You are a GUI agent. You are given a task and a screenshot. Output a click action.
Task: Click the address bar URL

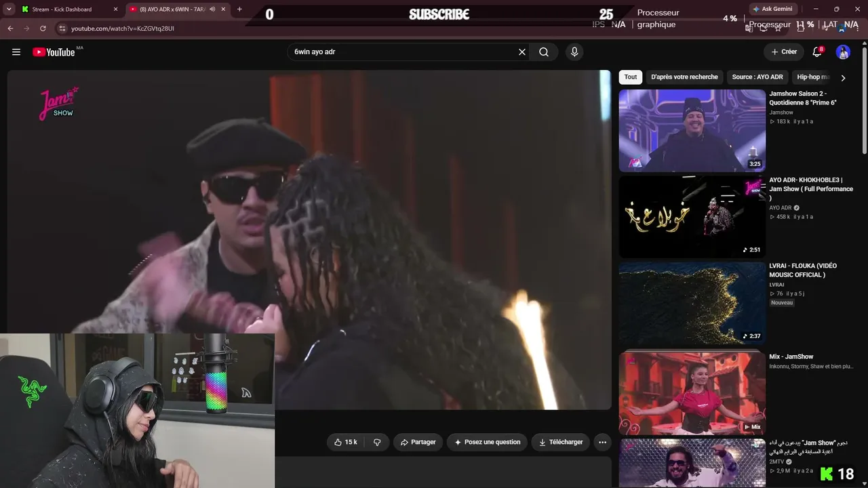(123, 28)
